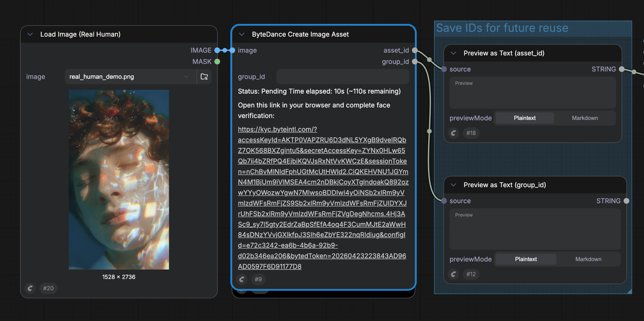The height and width of the screenshot is (321, 644).
Task: Select Markdown mode in asset_id preview node
Action: [x=585, y=118]
